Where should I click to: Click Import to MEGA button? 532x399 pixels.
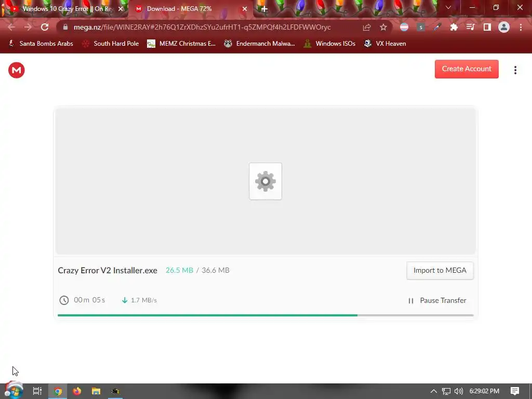click(x=440, y=270)
